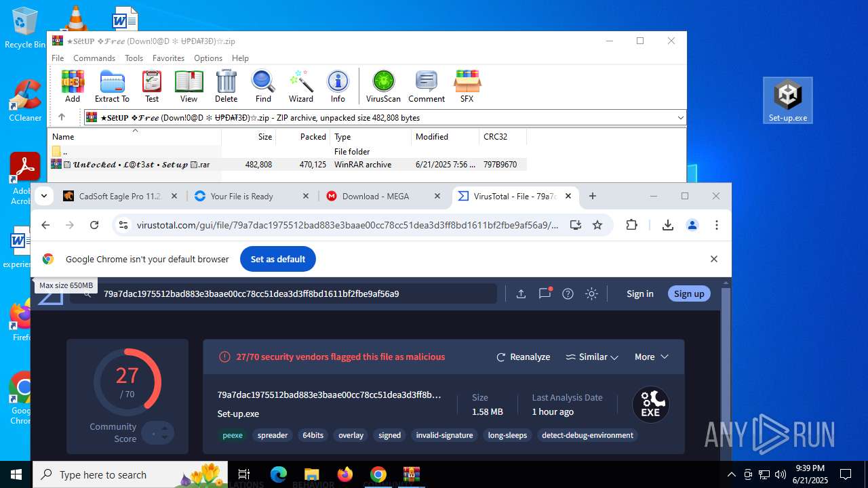This screenshot has height=488, width=868.
Task: Open VirusTotal help icon
Action: click(568, 293)
